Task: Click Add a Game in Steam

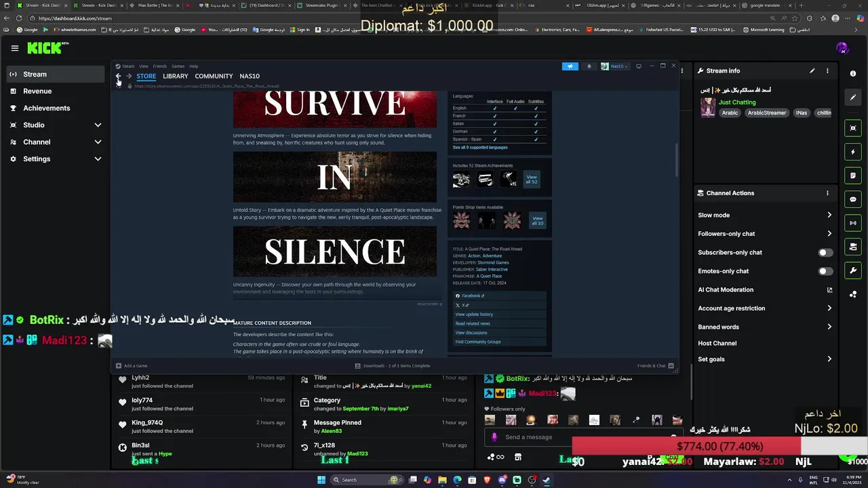Action: (x=132, y=366)
